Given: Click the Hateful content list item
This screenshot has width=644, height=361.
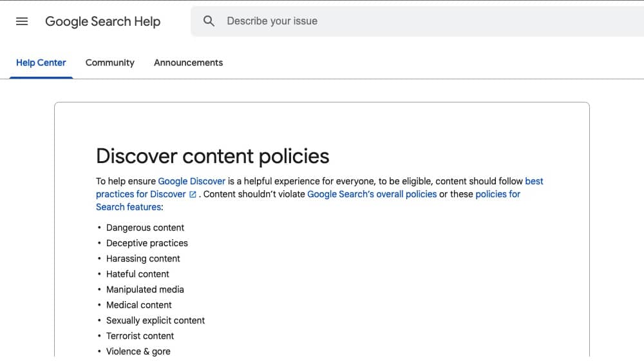Looking at the screenshot, I should 138,274.
